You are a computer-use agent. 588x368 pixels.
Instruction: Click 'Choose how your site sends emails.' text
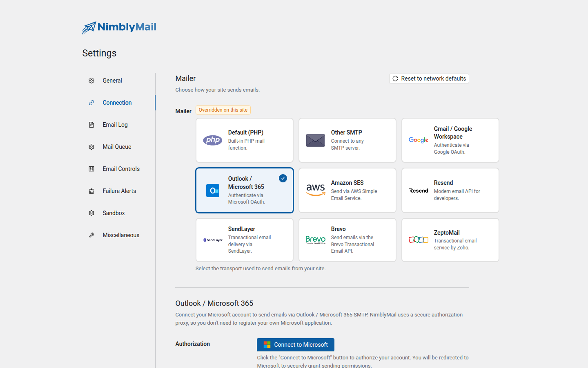pos(218,90)
